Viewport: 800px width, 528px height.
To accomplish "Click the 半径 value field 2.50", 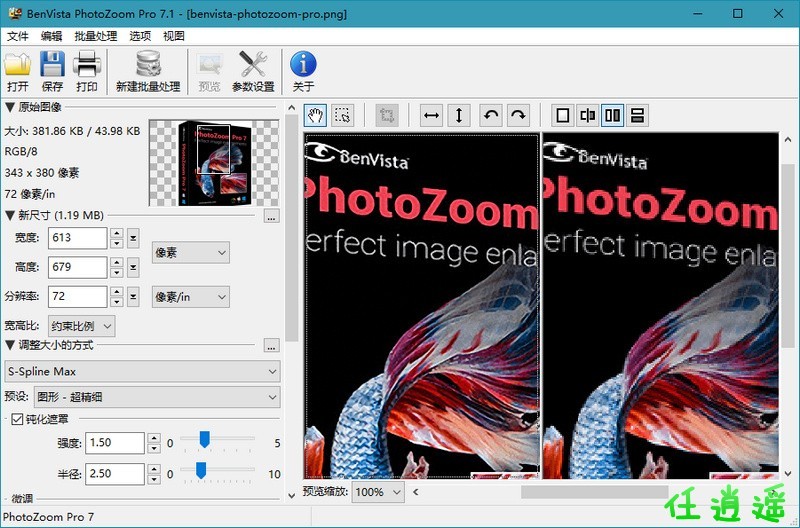I will tap(115, 474).
